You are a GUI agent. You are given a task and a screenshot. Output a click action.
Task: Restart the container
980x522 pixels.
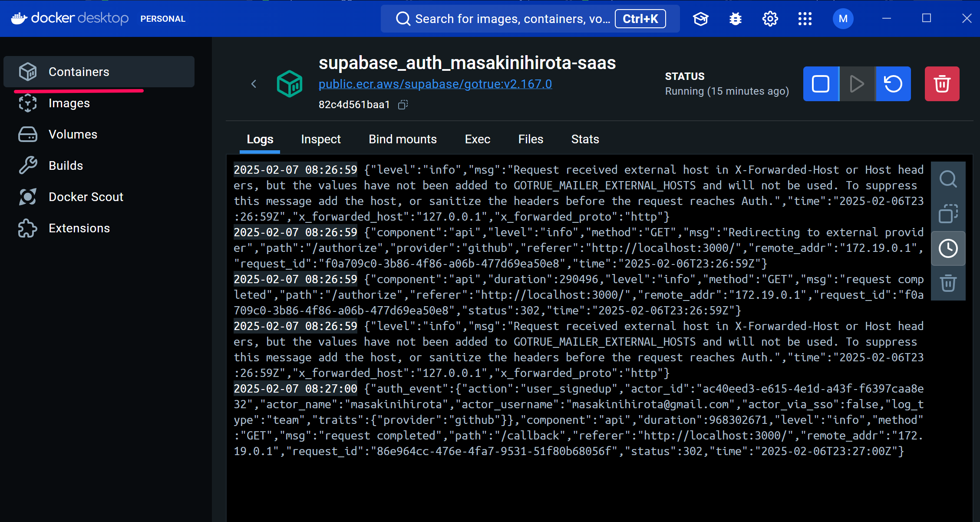pos(893,84)
